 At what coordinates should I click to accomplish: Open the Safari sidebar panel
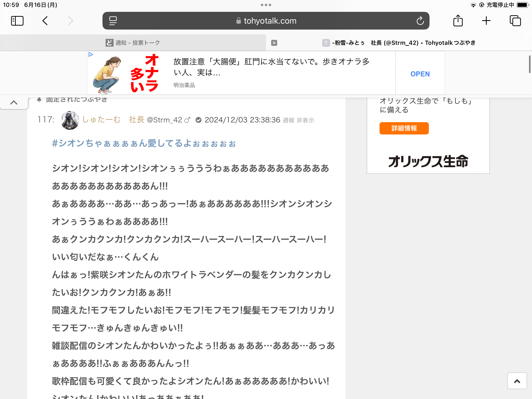point(17,21)
